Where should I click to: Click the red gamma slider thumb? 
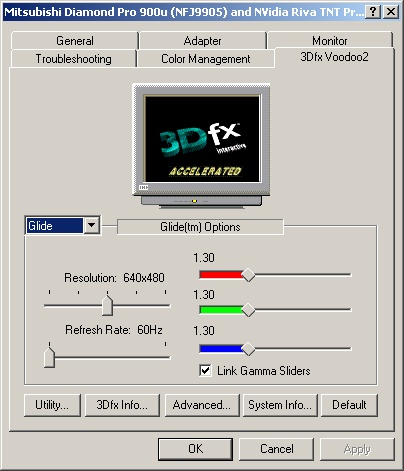(248, 275)
